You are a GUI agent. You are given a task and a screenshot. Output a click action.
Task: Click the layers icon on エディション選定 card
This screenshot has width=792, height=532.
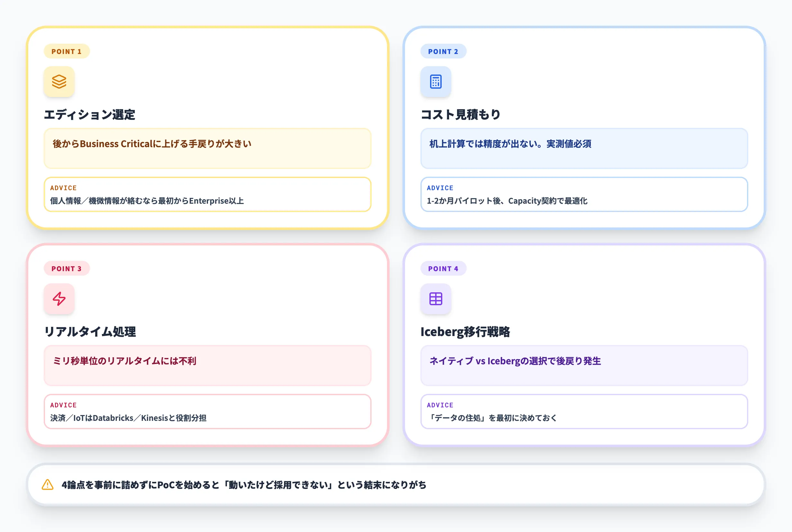click(x=59, y=82)
